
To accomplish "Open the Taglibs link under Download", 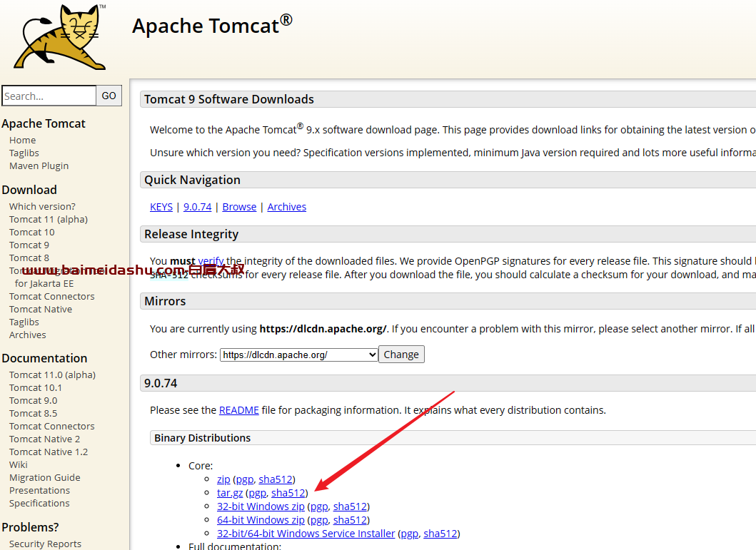I will [x=24, y=322].
